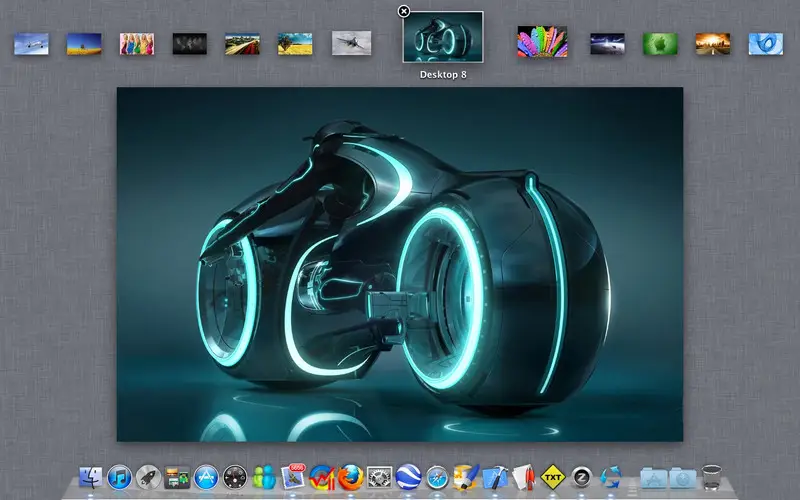
Task: Switch to the rainbow feathers wallpaper desktop
Action: click(x=542, y=41)
